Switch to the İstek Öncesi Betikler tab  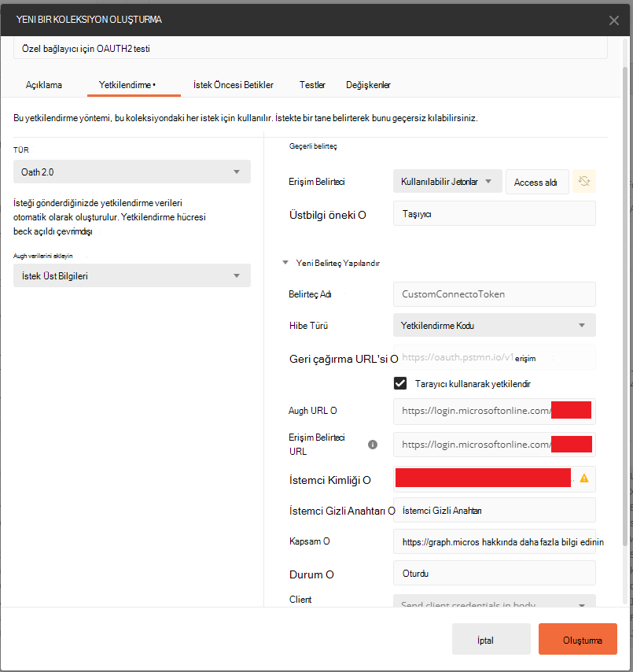click(233, 85)
